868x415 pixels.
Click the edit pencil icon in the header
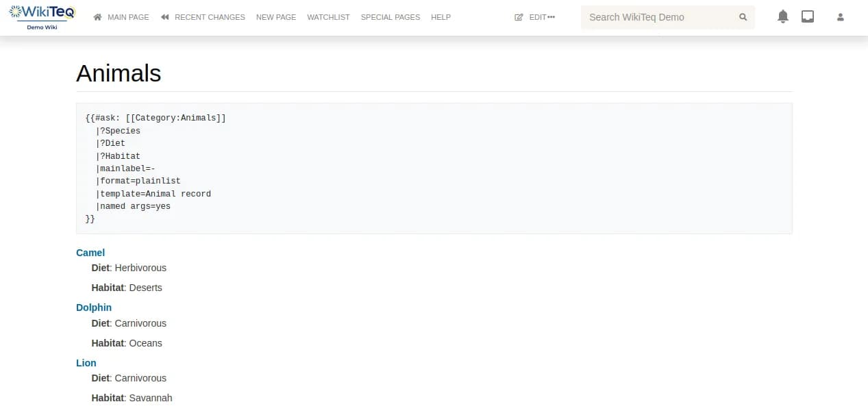(519, 17)
